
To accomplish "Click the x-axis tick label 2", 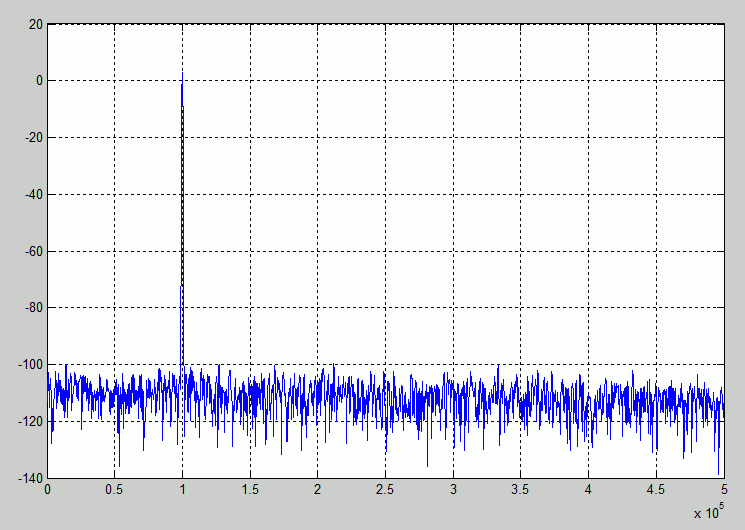I will (317, 490).
